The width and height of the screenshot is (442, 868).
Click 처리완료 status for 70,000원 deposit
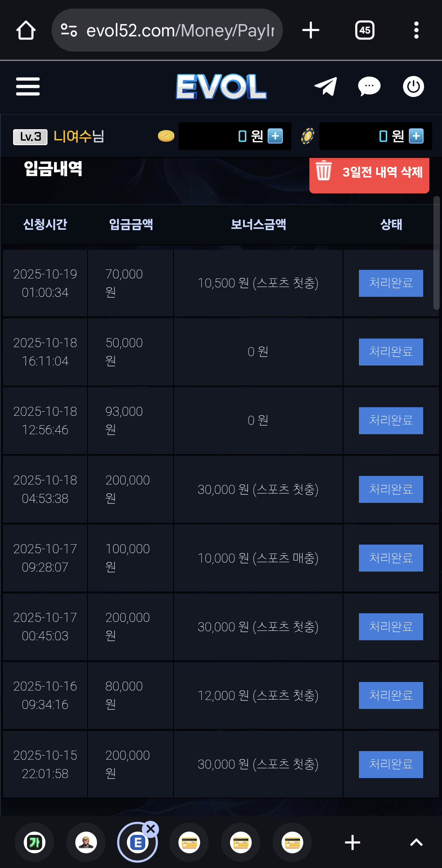pyautogui.click(x=391, y=283)
